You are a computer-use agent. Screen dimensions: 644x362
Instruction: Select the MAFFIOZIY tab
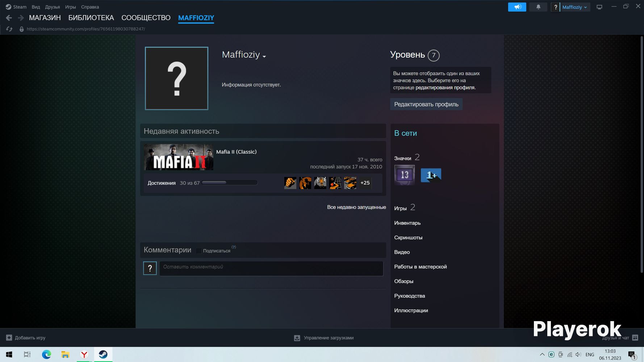click(196, 18)
